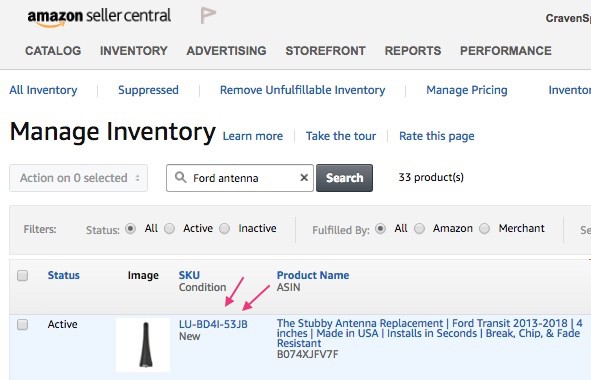Clear the search field with the X icon
Viewport: 591px width, 380px height.
[x=304, y=178]
